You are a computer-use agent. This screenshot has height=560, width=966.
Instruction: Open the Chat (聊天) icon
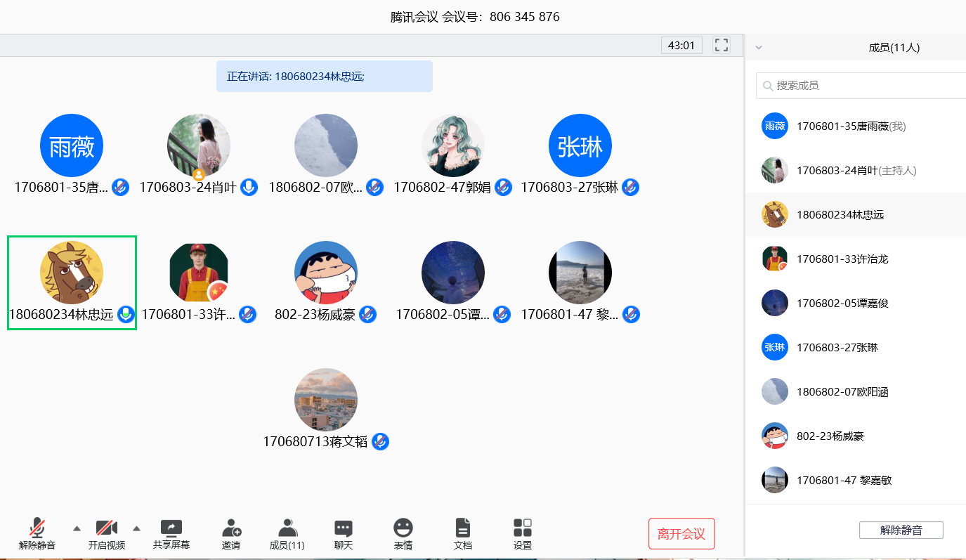[x=343, y=528]
